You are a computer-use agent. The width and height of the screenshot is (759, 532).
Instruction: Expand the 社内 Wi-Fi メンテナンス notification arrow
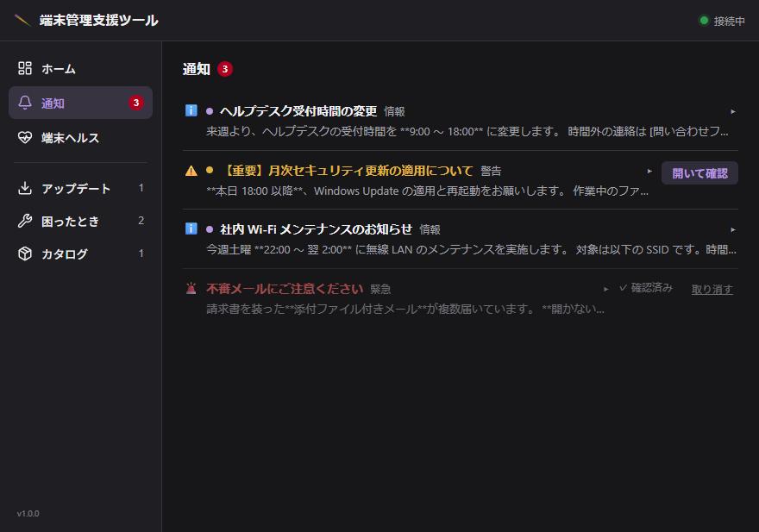coord(733,229)
